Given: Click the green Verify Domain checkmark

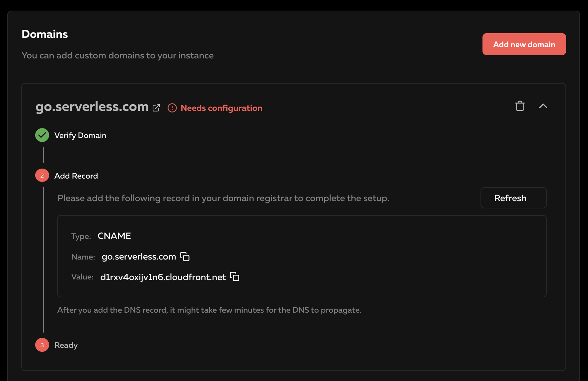Looking at the screenshot, I should click(42, 135).
